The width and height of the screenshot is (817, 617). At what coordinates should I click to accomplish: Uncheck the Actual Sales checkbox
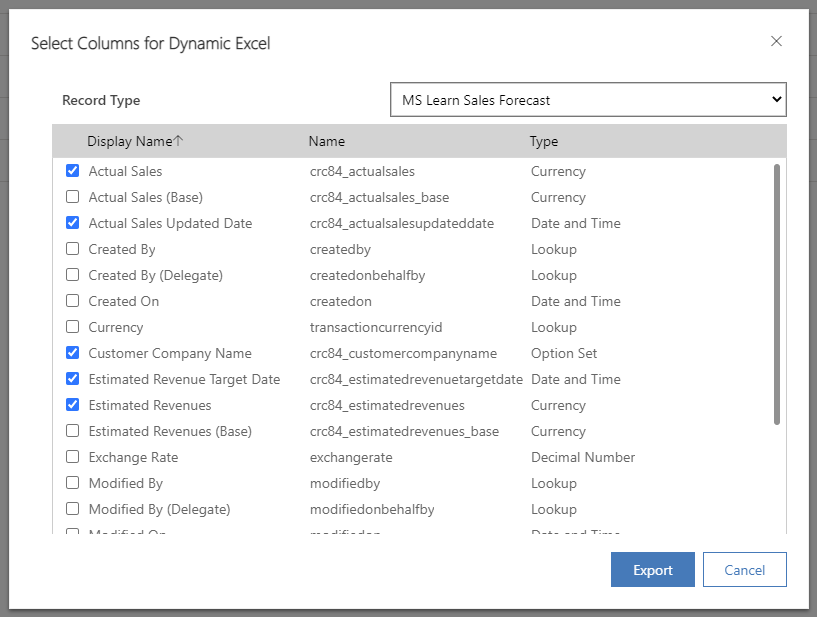click(x=72, y=171)
